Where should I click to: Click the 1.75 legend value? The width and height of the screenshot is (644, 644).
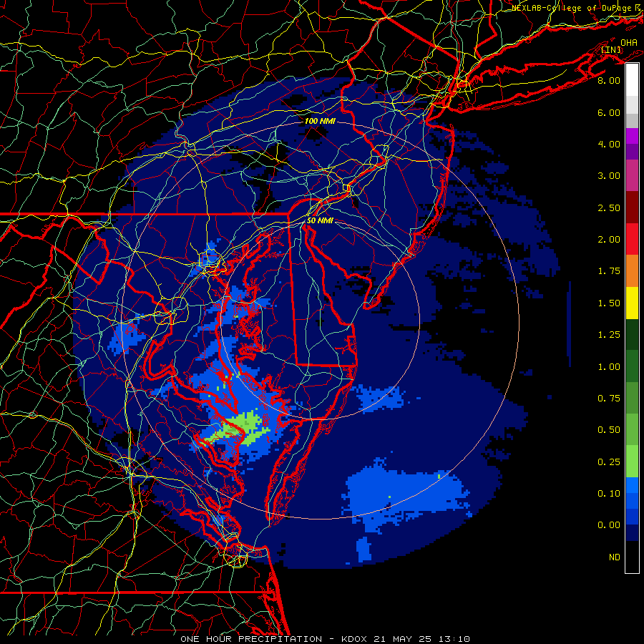coord(609,271)
